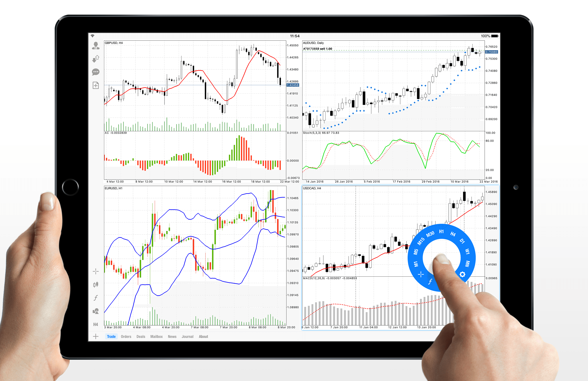Viewport: 588px width, 381px height.
Task: Tap the EURUSD, H1 chart title
Action: point(113,188)
